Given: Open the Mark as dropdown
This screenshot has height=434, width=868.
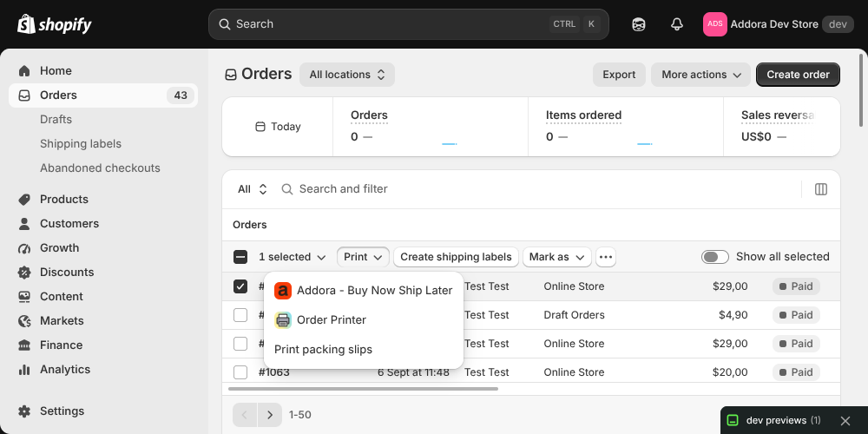Looking at the screenshot, I should [557, 257].
